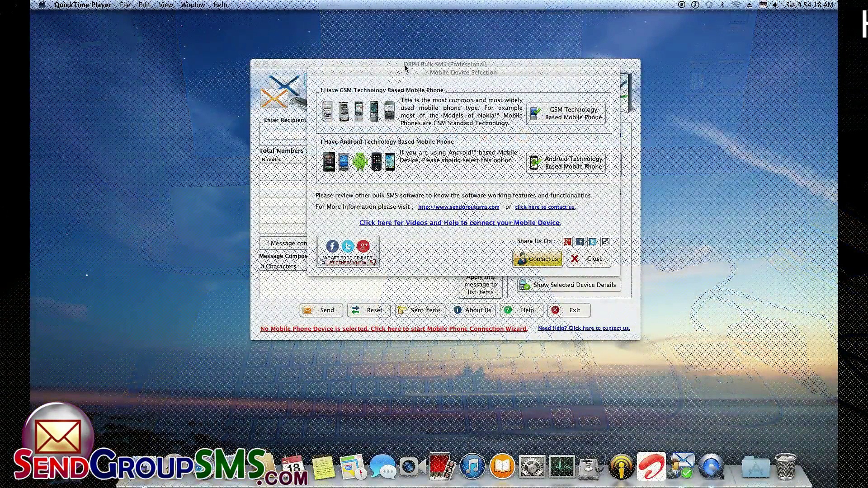The image size is (868, 488).
Task: Click Contact us button for support
Action: click(538, 258)
